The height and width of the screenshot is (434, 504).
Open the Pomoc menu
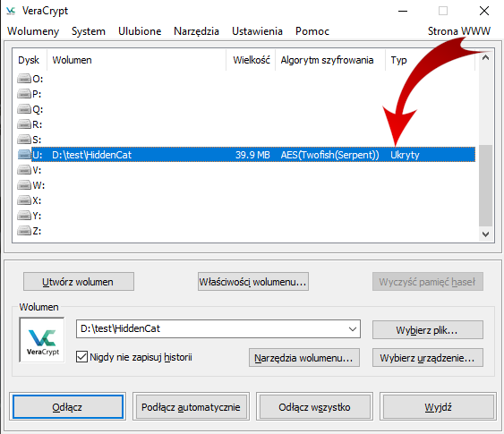tap(312, 31)
